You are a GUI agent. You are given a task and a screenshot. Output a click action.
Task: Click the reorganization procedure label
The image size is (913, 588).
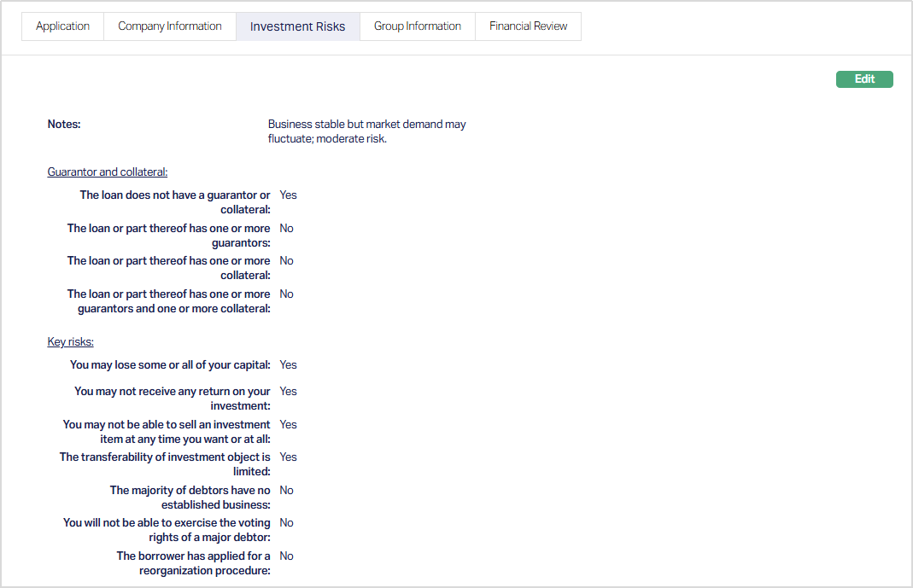pos(193,563)
